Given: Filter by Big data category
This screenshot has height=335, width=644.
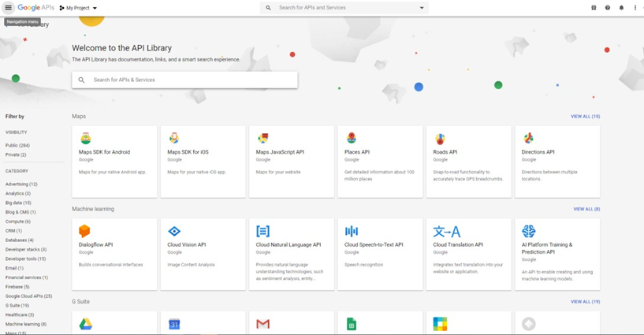Looking at the screenshot, I should pos(18,203).
